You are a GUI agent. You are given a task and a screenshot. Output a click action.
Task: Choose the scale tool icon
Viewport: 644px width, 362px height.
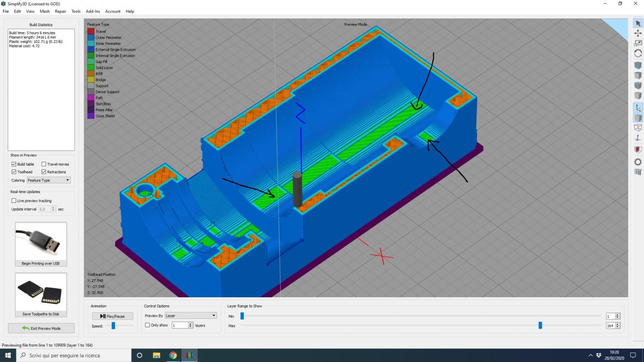(x=638, y=43)
